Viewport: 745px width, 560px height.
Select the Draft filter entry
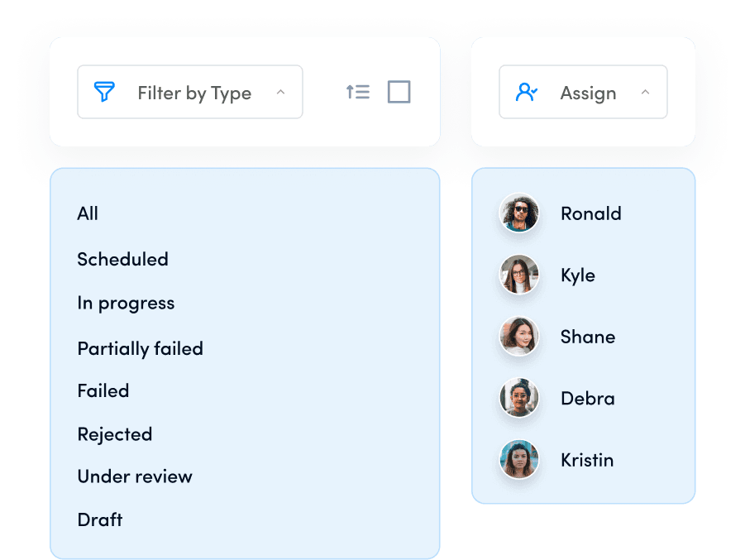click(x=99, y=519)
